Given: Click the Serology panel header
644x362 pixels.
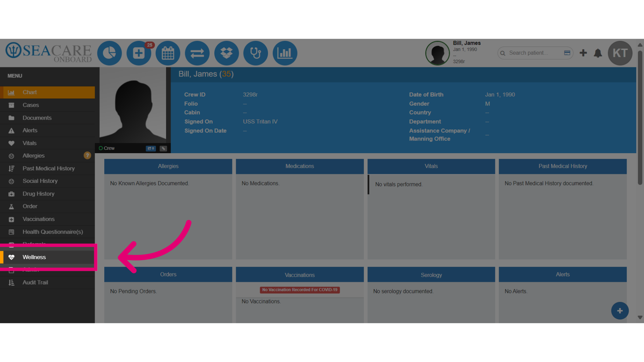Looking at the screenshot, I should point(431,275).
